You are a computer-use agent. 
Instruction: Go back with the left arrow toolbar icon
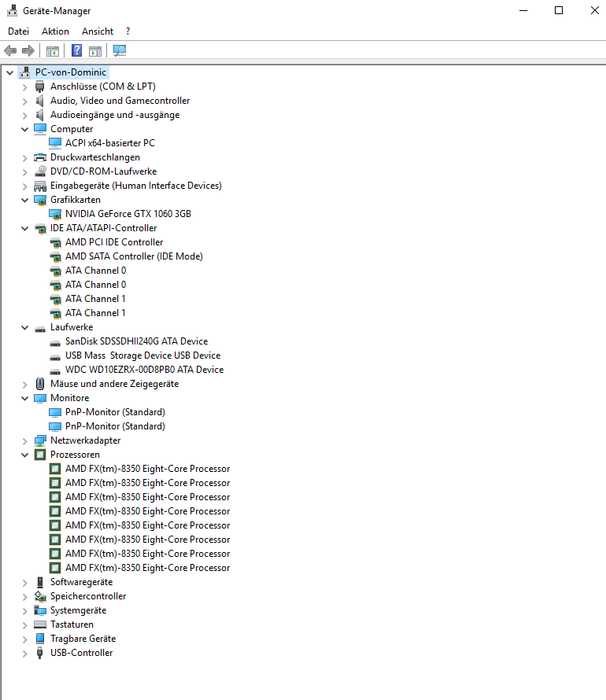[10, 51]
